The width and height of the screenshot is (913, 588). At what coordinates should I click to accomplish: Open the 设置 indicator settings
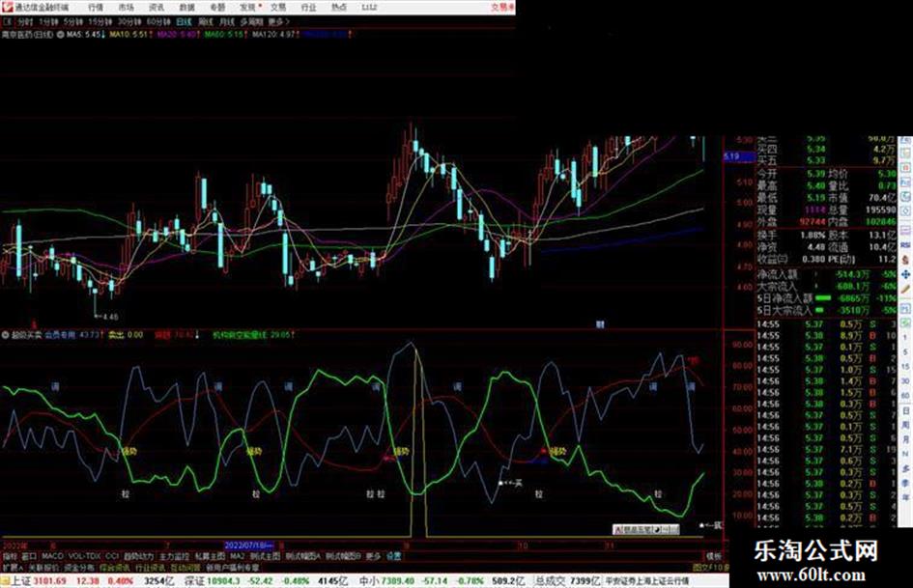coord(393,556)
